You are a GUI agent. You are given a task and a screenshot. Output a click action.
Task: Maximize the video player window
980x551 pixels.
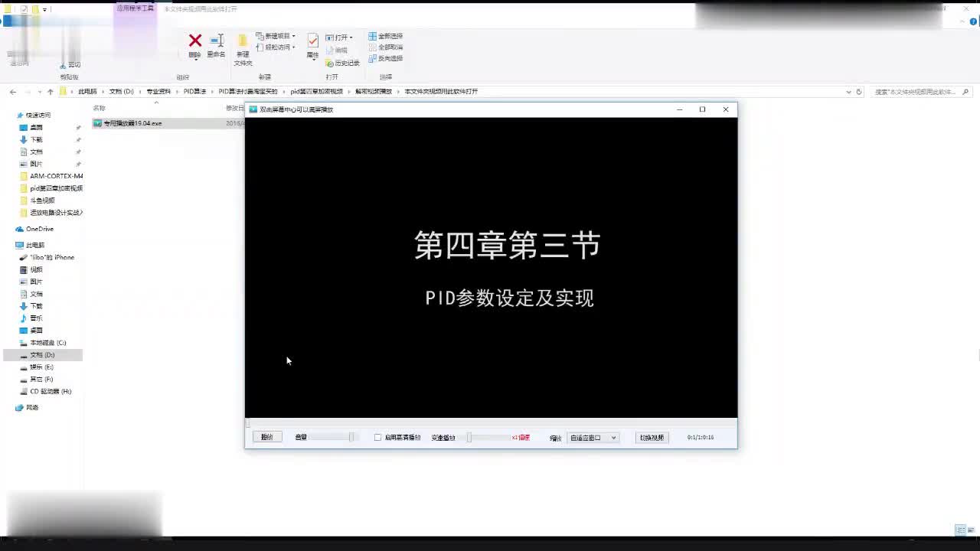pos(702,109)
